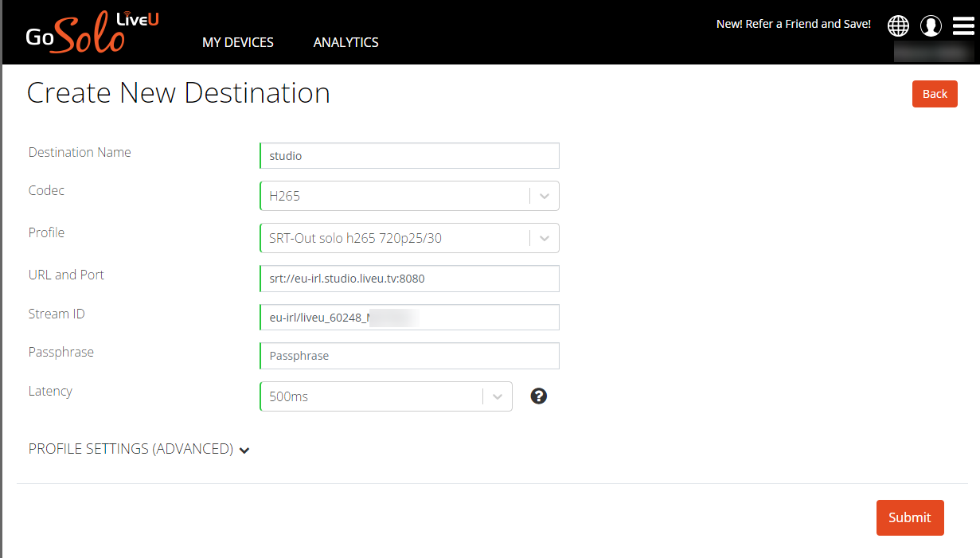Open the MY DEVICES tab
Viewport: 980px width, 558px height.
click(x=237, y=42)
